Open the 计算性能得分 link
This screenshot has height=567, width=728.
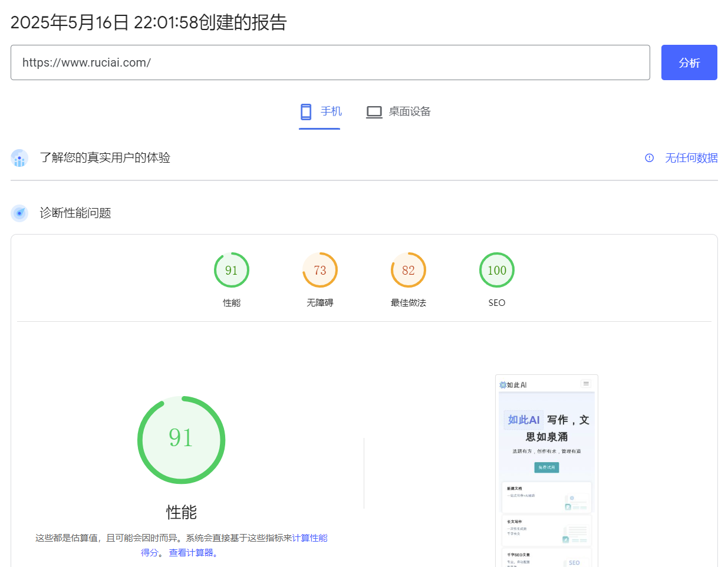pos(309,538)
